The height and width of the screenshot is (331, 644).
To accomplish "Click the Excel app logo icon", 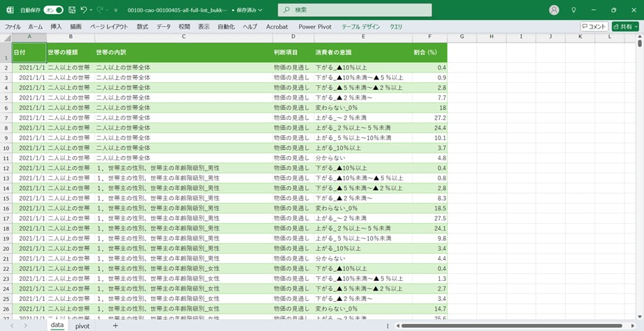I will [x=10, y=10].
